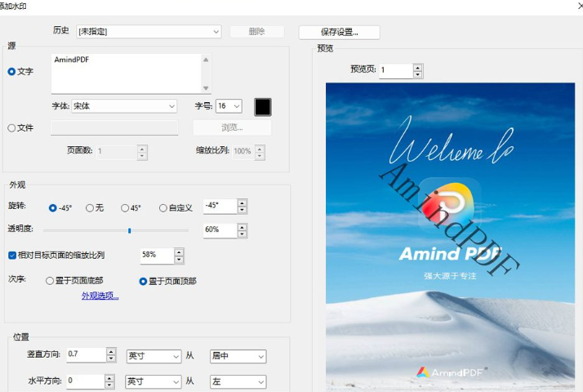583x392 pixels.
Task: Close the 添加水印 dialog window
Action: point(579,5)
